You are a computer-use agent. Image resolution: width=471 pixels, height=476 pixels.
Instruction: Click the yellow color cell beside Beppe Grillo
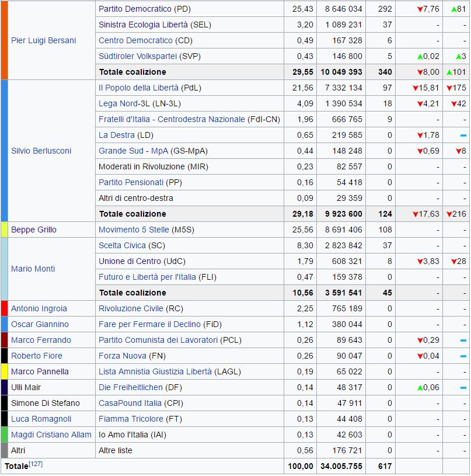pos(4,230)
